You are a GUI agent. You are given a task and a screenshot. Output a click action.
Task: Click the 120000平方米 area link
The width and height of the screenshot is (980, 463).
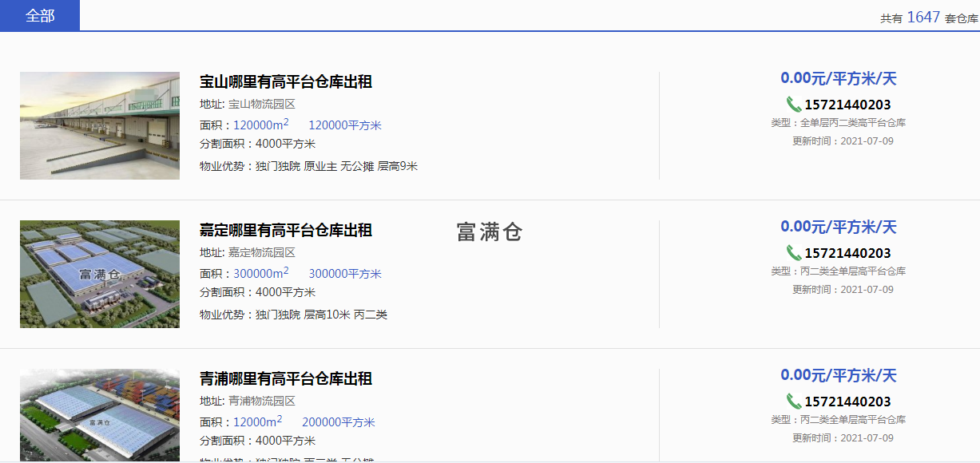[x=345, y=125]
